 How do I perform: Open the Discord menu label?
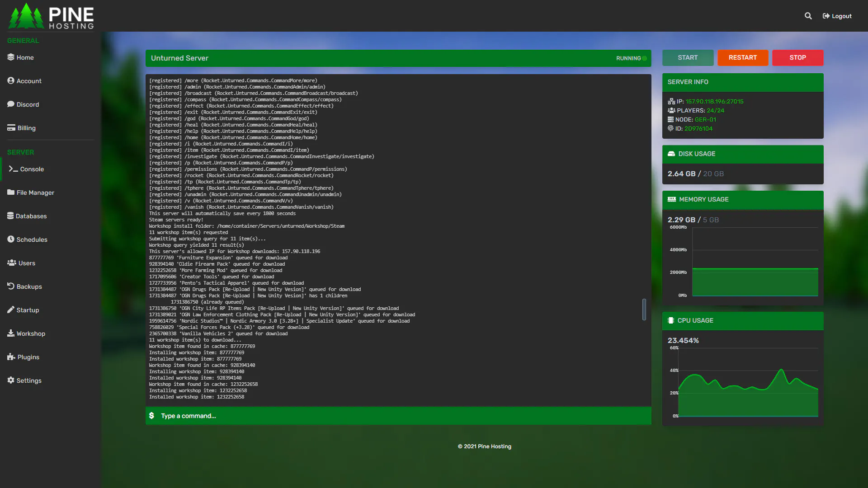(28, 104)
